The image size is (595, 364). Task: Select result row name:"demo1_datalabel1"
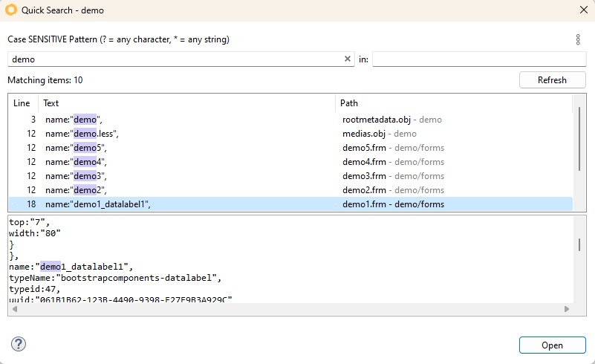[x=290, y=204]
